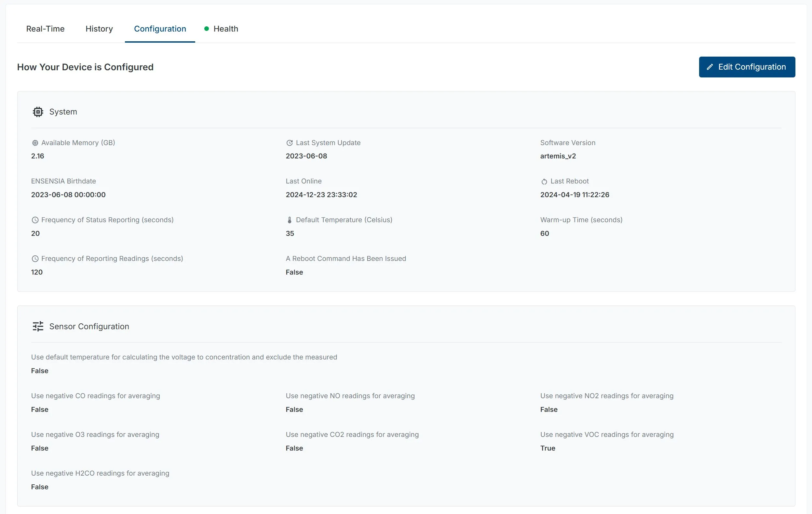Click the Last Reboot circular arrow icon
812x514 pixels.
(544, 182)
